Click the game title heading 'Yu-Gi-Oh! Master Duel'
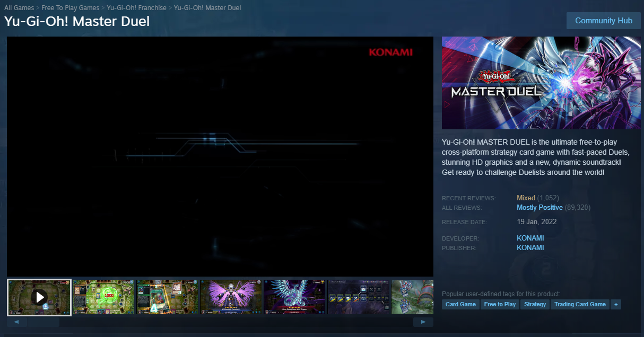644x337 pixels. [77, 21]
